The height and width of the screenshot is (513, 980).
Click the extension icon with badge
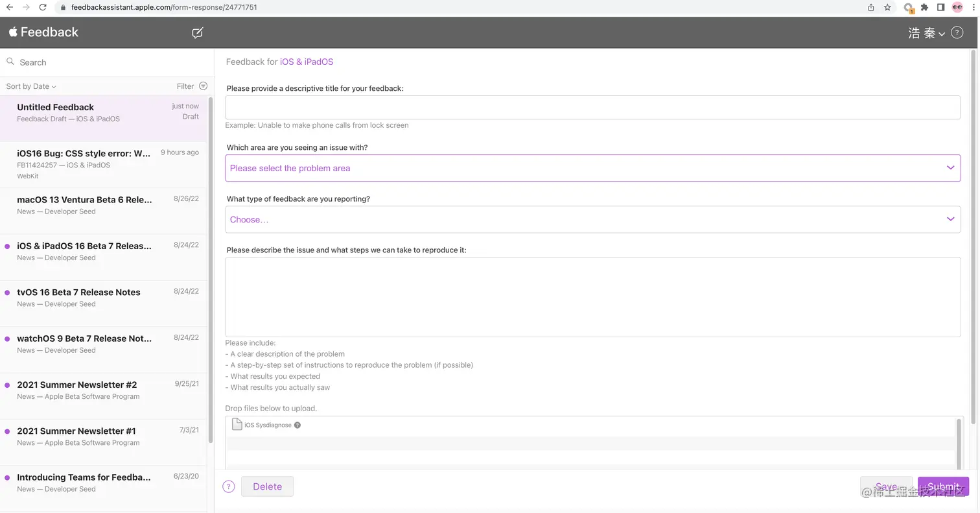[x=909, y=8]
